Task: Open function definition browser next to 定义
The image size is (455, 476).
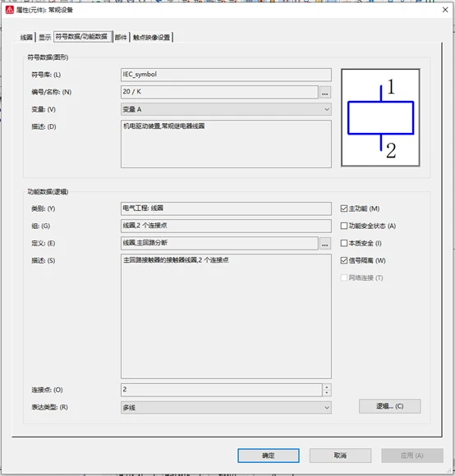Action: pyautogui.click(x=325, y=244)
